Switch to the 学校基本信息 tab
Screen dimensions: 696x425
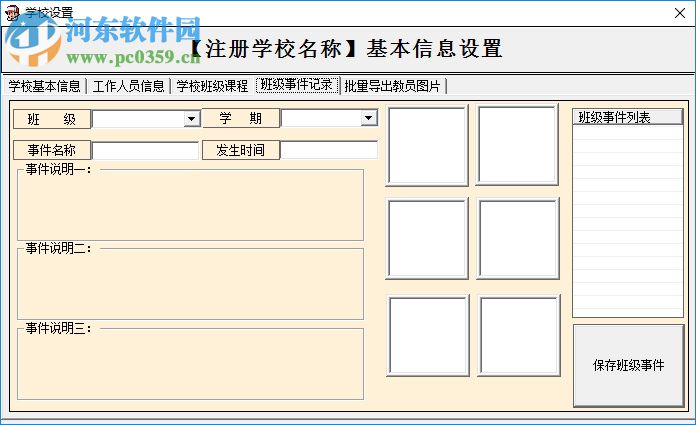(44, 86)
